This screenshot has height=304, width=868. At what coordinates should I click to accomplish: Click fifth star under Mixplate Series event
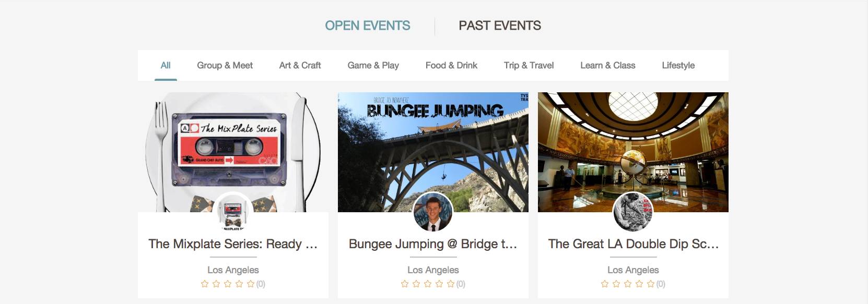pos(251,284)
